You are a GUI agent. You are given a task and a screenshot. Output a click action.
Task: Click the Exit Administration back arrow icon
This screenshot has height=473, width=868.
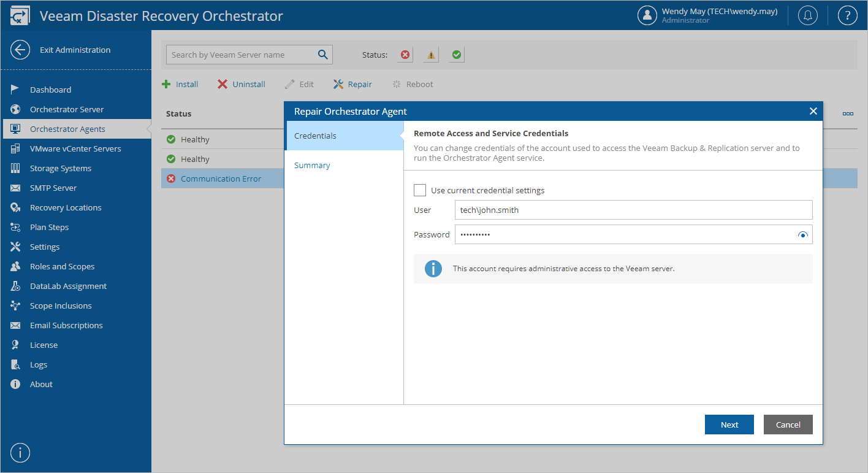point(20,50)
